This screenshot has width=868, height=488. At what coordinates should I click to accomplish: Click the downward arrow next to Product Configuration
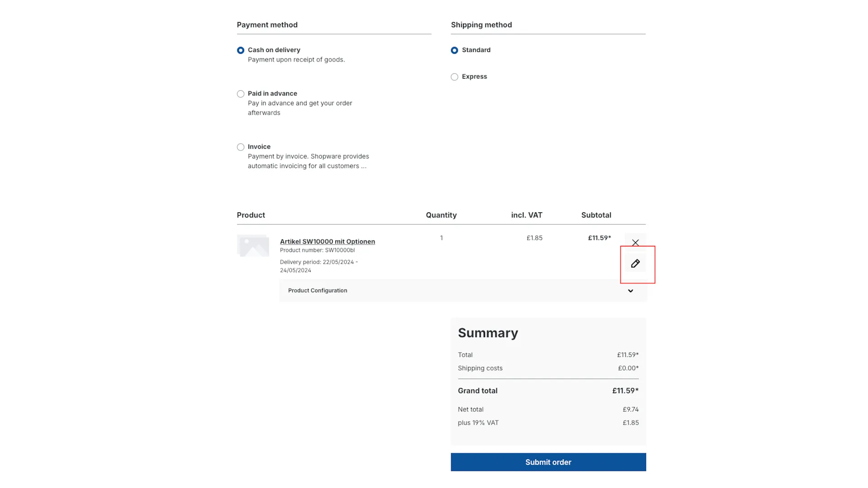(x=630, y=291)
